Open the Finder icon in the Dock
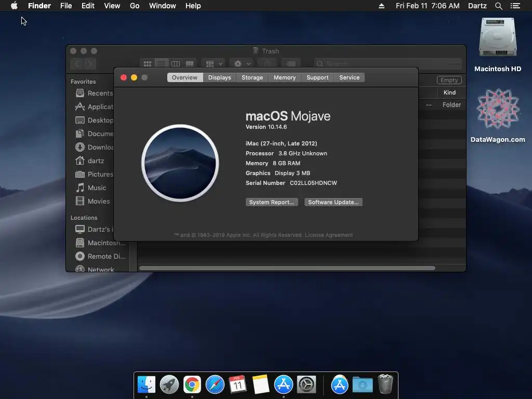 pyautogui.click(x=146, y=384)
